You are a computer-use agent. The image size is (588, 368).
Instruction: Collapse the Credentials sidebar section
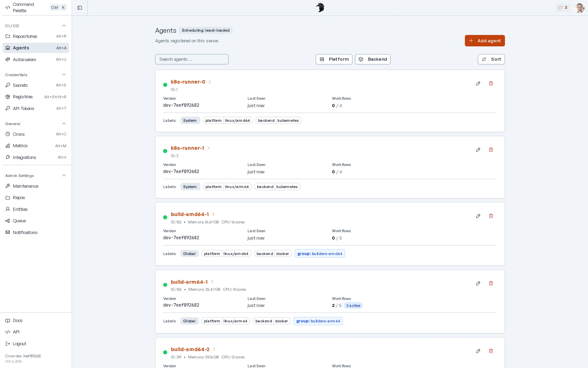(64, 75)
